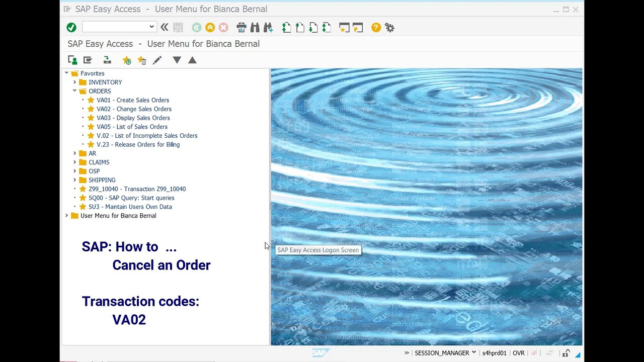Open Customize Local Layout gear icon
The image size is (644, 362).
(x=389, y=28)
